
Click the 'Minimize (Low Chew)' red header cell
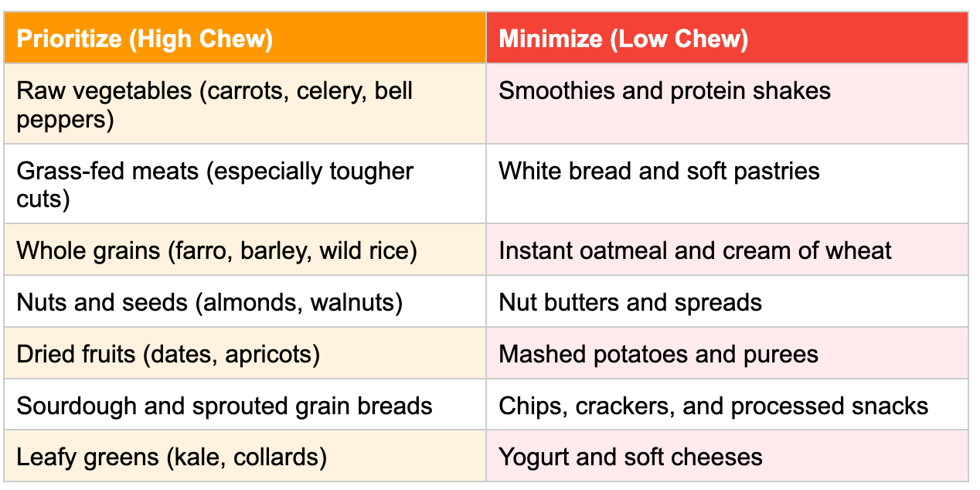tap(726, 39)
